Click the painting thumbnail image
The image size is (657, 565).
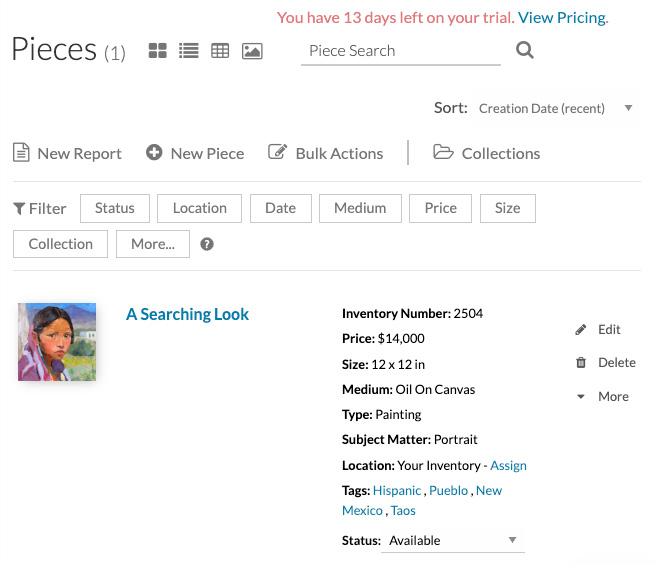[x=57, y=342]
